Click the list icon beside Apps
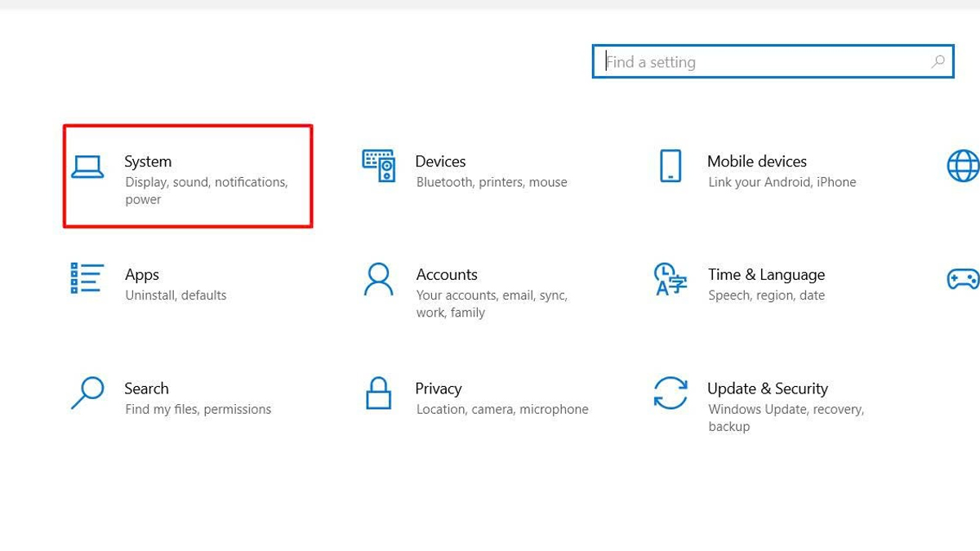This screenshot has width=980, height=551. 87,278
